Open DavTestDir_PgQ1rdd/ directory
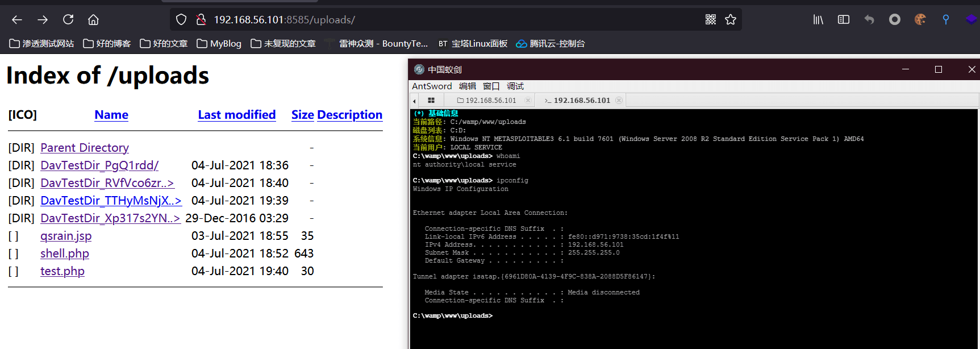 tap(99, 165)
